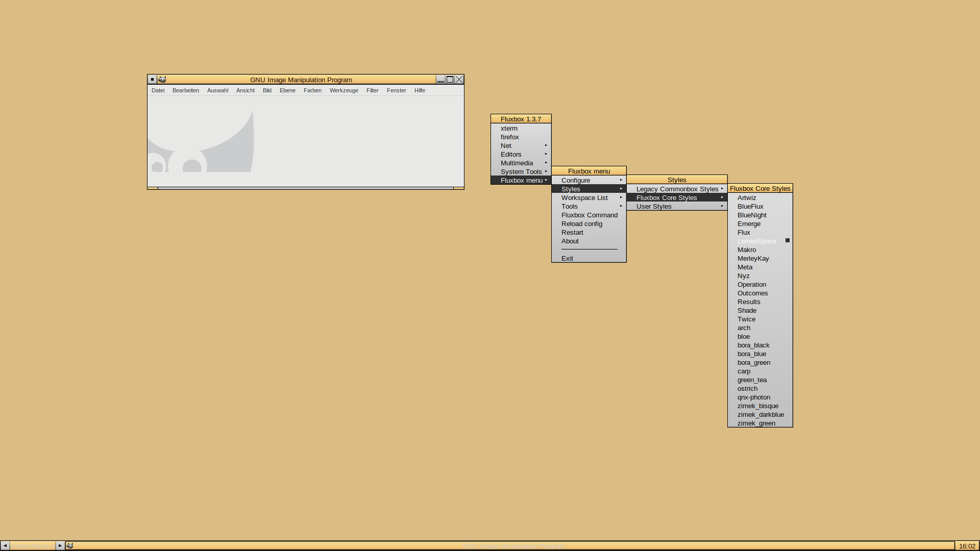Click Exit in Fluxbox menu

[x=589, y=258]
